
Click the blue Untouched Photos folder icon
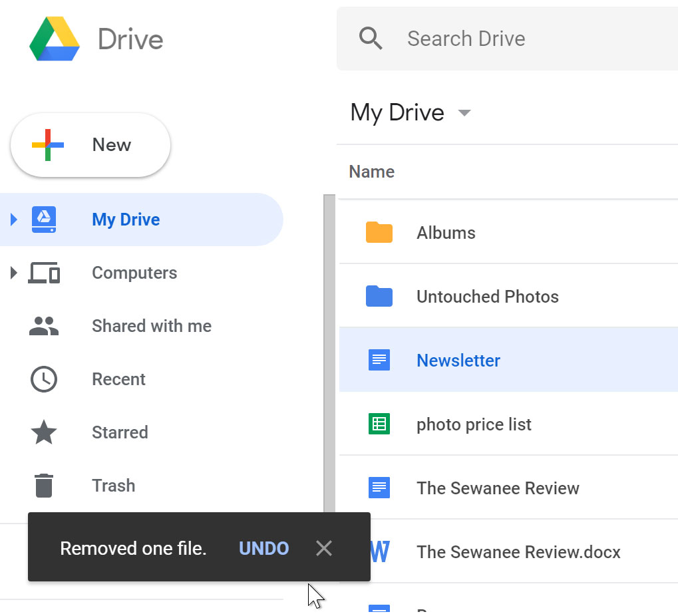pos(379,297)
